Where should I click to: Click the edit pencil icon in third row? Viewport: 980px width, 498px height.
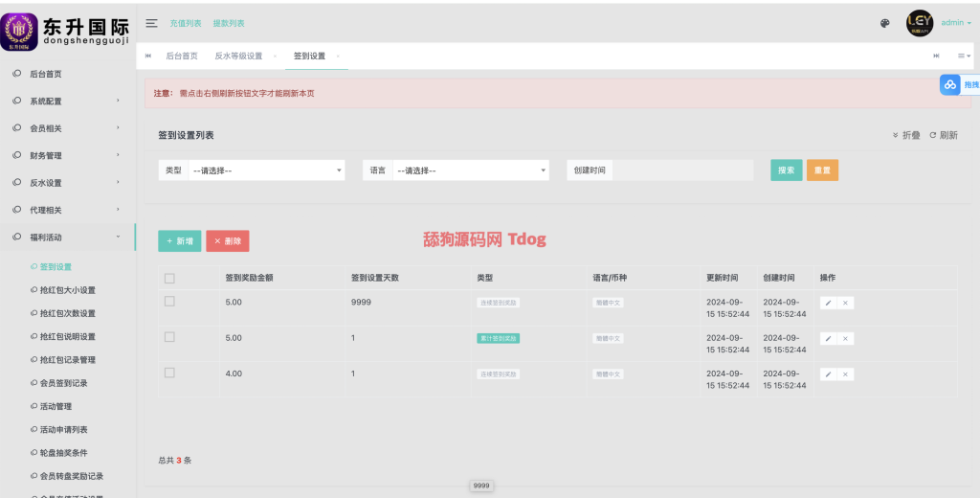point(828,373)
